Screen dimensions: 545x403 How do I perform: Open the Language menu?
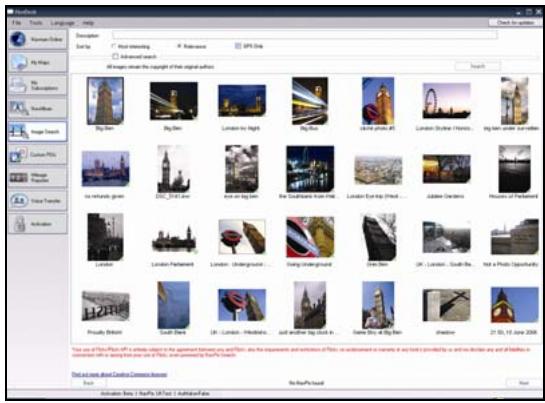coord(62,23)
